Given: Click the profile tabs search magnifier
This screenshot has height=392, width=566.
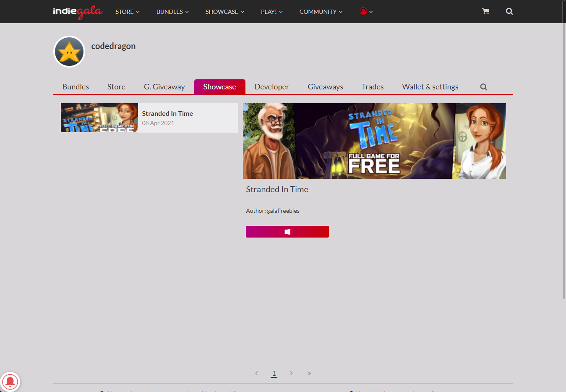Looking at the screenshot, I should click(x=484, y=87).
